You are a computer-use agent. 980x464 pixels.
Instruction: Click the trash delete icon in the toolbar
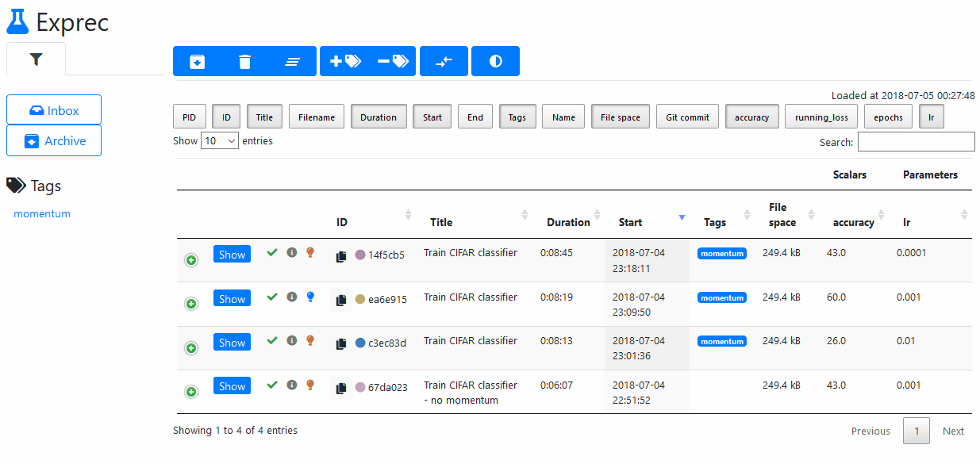click(x=245, y=61)
